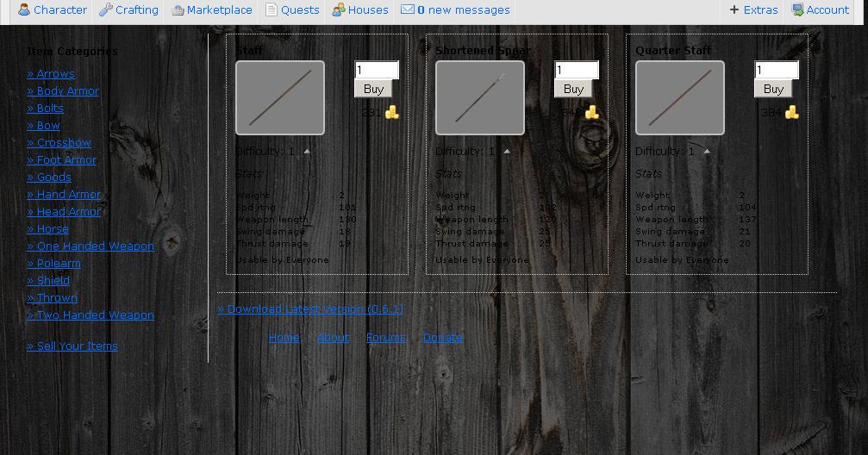Buy the Quarter Staff
868x455 pixels.
[x=773, y=89]
